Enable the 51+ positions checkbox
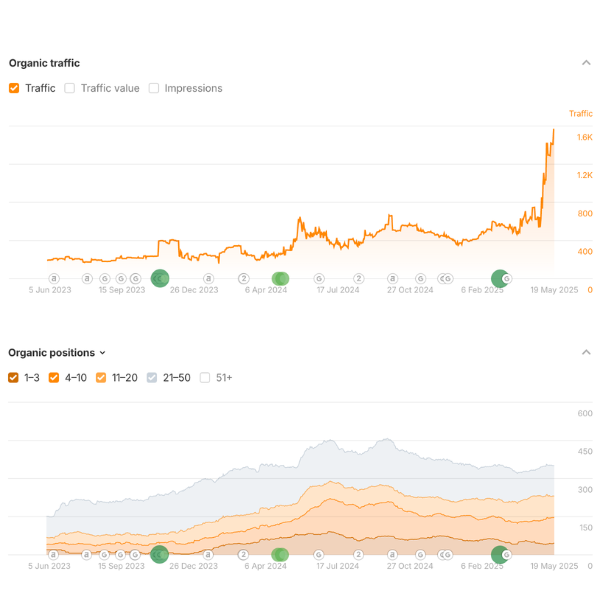This screenshot has width=600, height=600. point(205,378)
